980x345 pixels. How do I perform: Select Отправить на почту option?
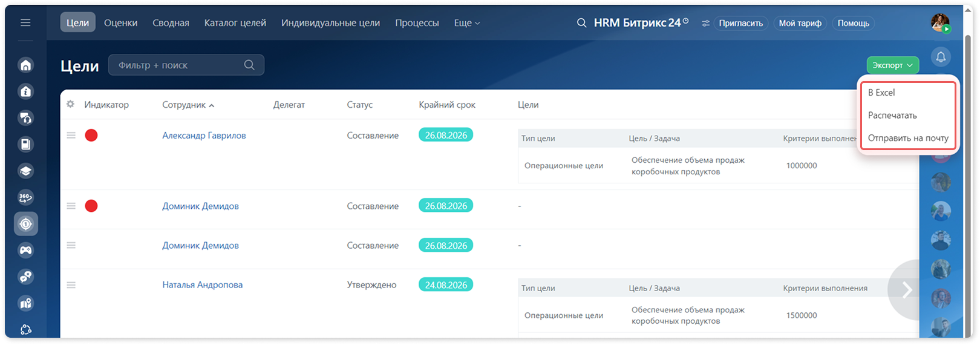point(907,138)
